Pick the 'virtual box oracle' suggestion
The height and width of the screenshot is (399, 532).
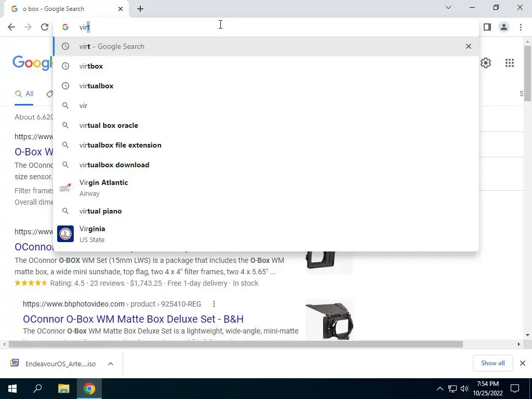click(266, 125)
